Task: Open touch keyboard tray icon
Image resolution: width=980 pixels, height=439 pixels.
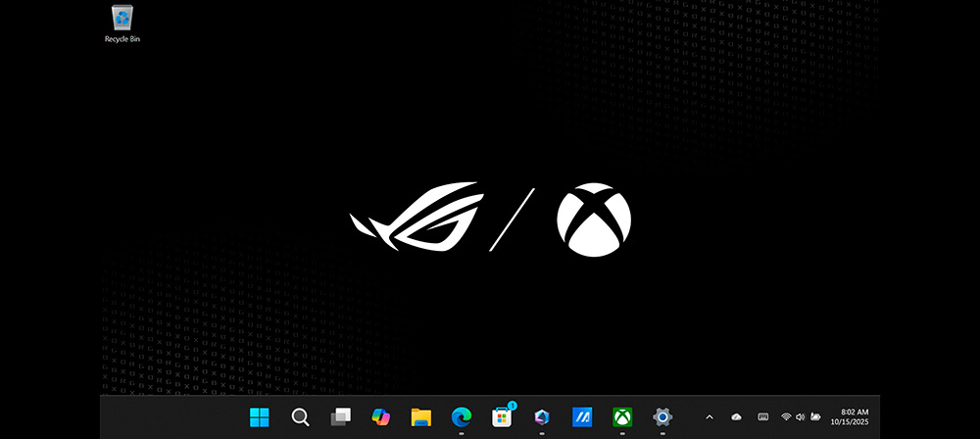Action: (x=763, y=417)
